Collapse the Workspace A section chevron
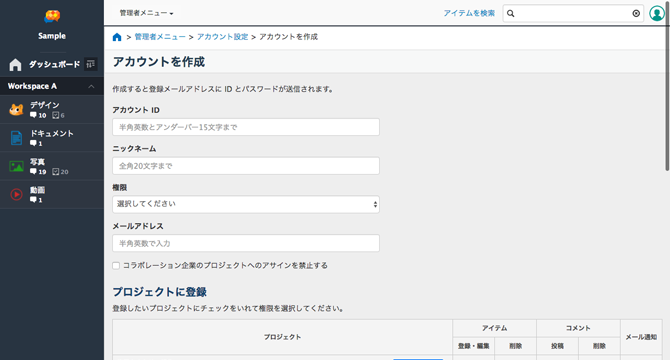Viewport: 670px width, 360px height. 91,86
